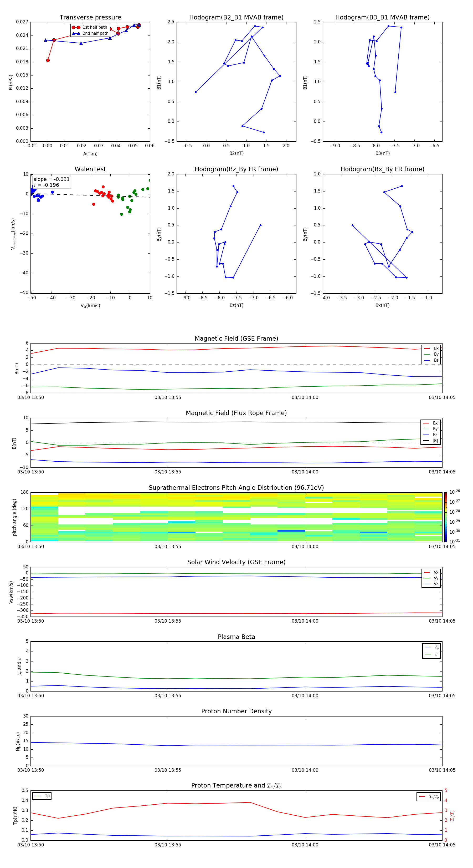Click the "B2(nT)" x-axis label

pyautogui.click(x=236, y=153)
